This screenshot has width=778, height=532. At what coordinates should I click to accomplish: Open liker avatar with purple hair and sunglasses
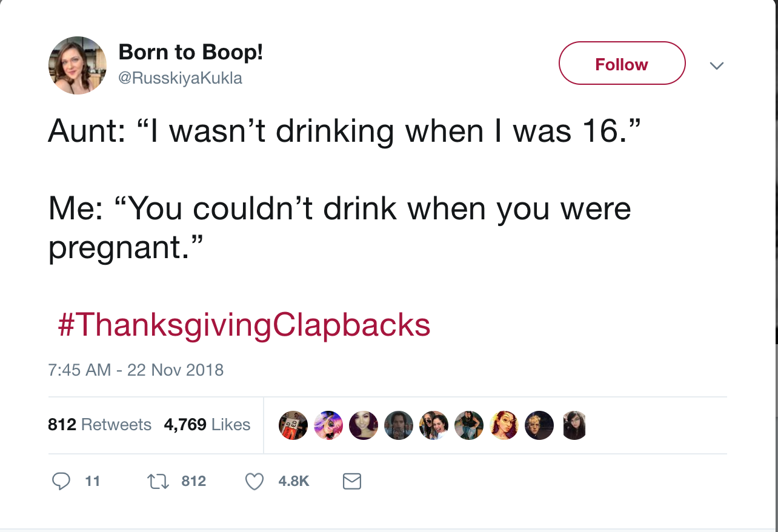[328, 425]
